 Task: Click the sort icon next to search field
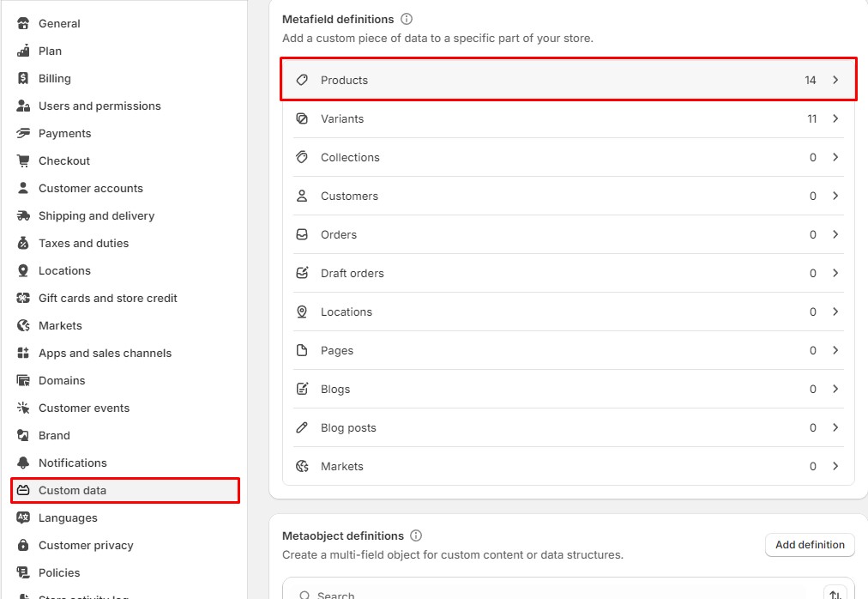[834, 594]
